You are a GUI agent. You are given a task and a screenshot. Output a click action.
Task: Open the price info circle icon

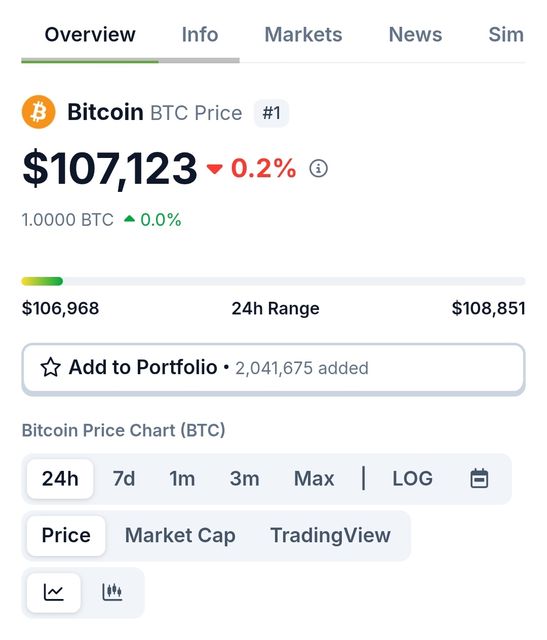[x=318, y=168]
